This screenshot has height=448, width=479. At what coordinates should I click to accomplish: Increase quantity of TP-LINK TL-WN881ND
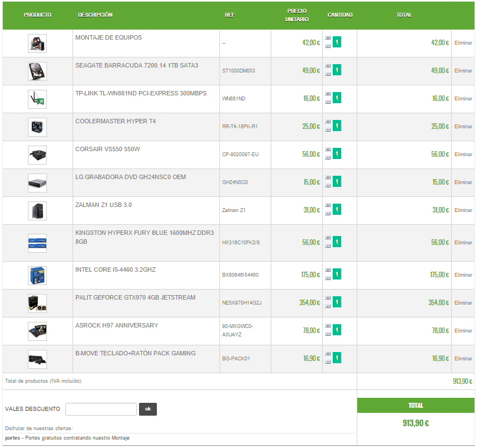point(328,94)
